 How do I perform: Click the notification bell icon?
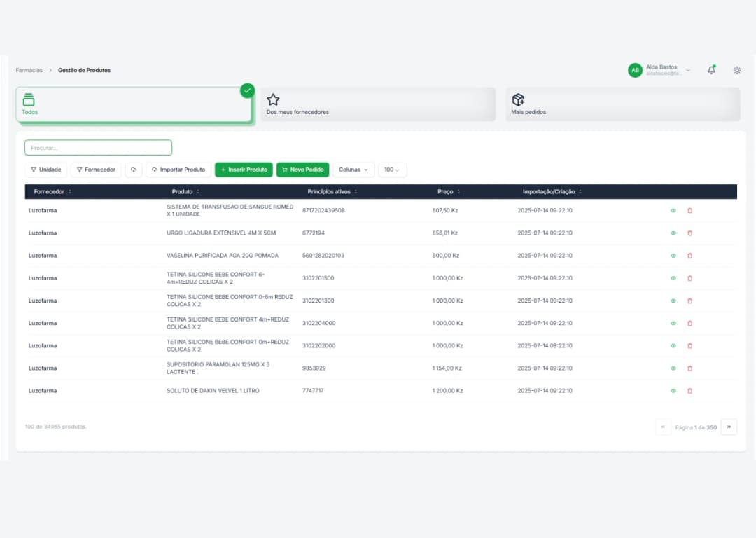coord(711,70)
